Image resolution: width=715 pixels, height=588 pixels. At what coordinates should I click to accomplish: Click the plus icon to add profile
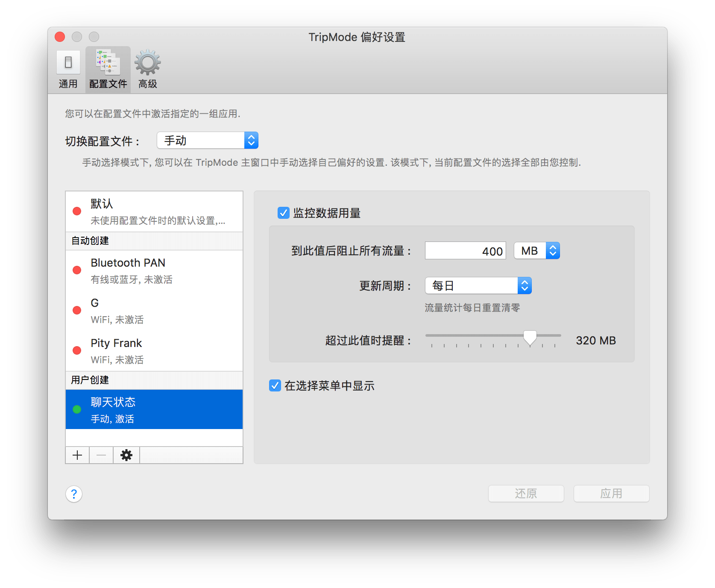pyautogui.click(x=77, y=455)
